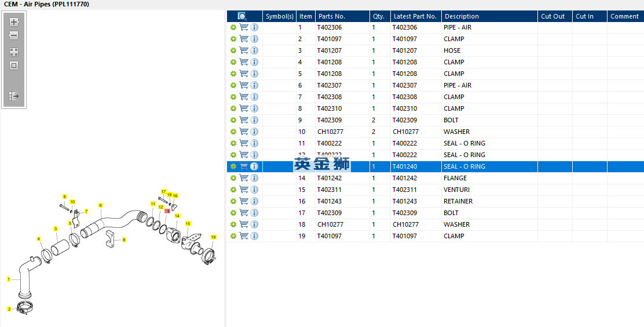Add T402306 PIPE - AIR to cart
Viewport: 644px width, 327px height.
244,28
